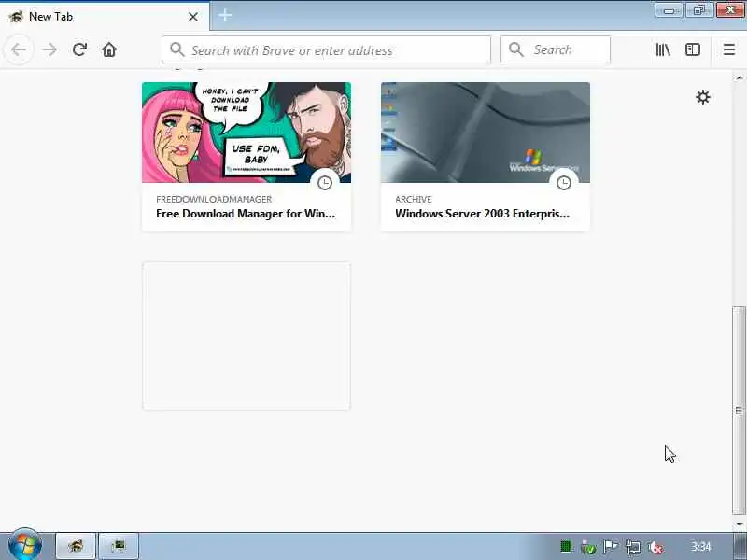Toggle the sidebar view icon

coord(693,49)
